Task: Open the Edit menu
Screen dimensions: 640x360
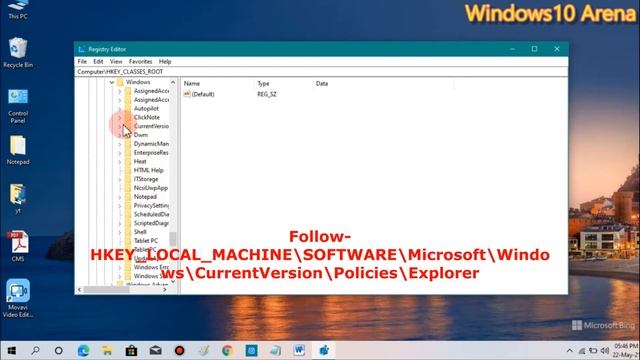Action: point(98,61)
